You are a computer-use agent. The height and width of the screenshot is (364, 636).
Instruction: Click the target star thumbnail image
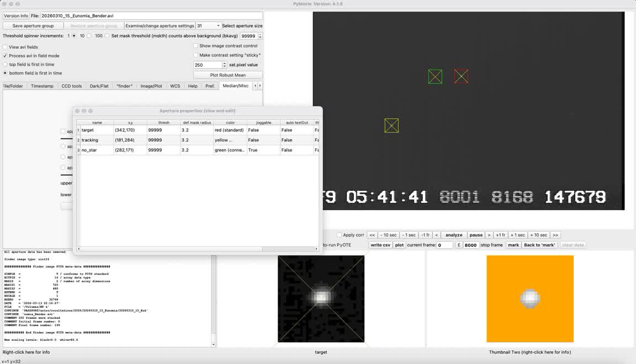point(321,298)
